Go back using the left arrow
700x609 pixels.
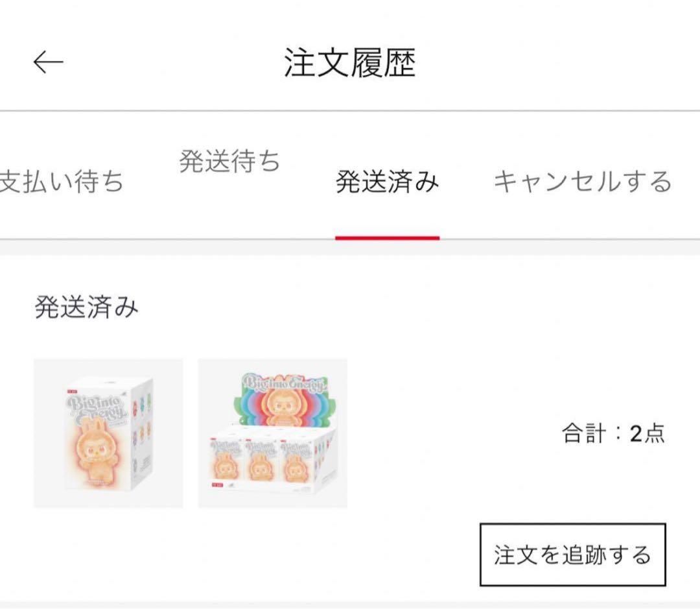(49, 62)
